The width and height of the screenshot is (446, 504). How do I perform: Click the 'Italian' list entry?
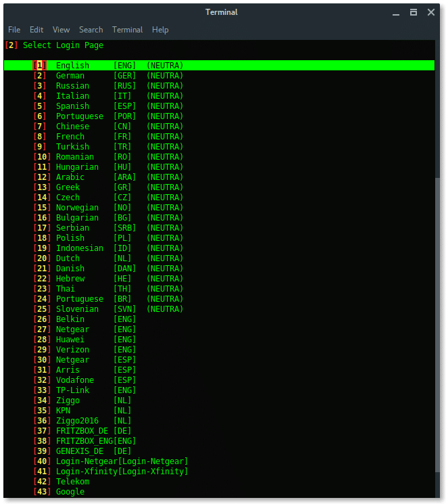(x=72, y=96)
